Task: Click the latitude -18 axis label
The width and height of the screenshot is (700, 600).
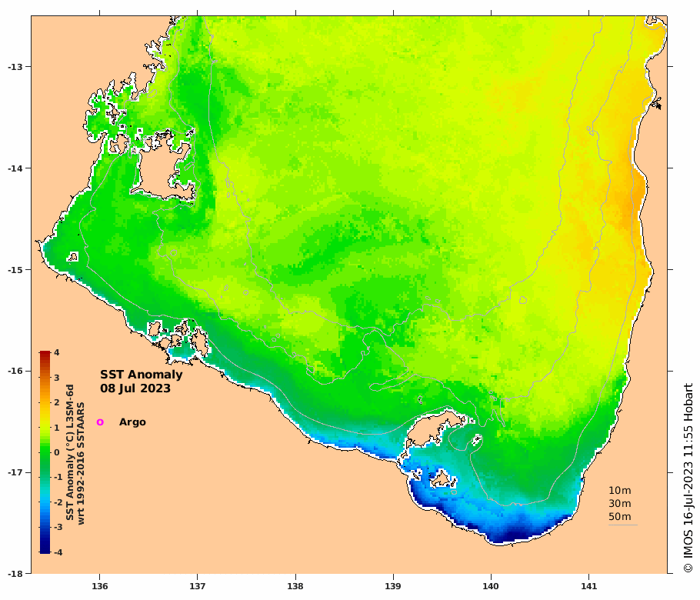Action: (x=14, y=574)
